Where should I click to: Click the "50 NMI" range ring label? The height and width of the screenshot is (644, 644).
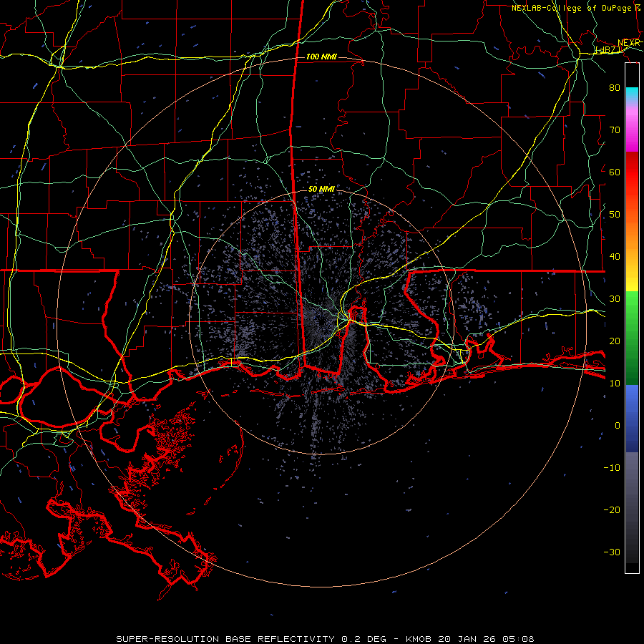pos(321,190)
